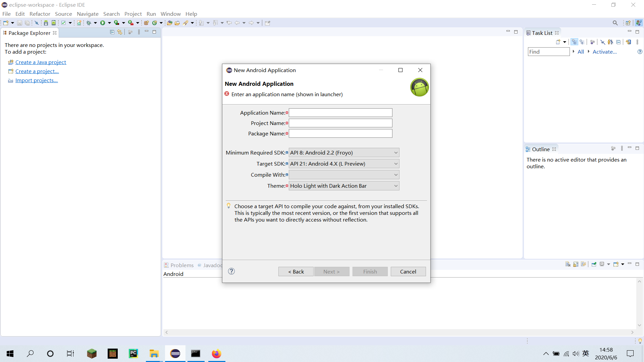
Task: Open Minimum Required SDK dropdown
Action: [x=344, y=153]
